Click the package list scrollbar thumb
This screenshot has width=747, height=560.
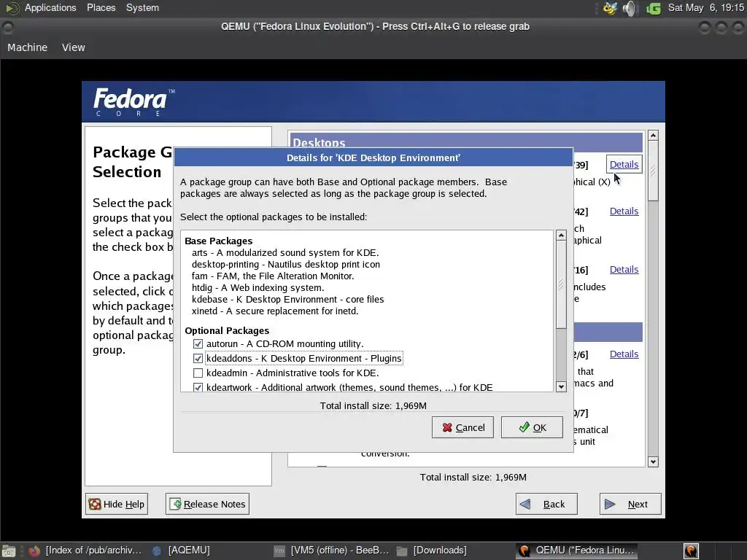[561, 284]
